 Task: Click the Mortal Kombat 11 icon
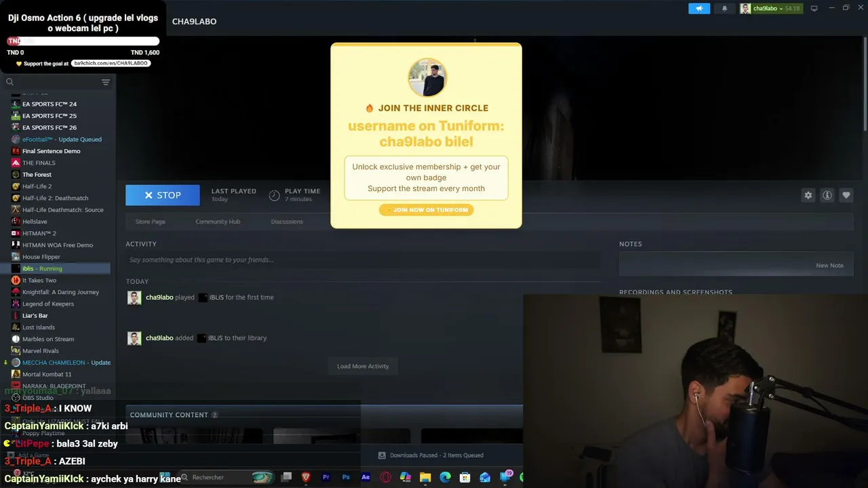[x=16, y=374]
